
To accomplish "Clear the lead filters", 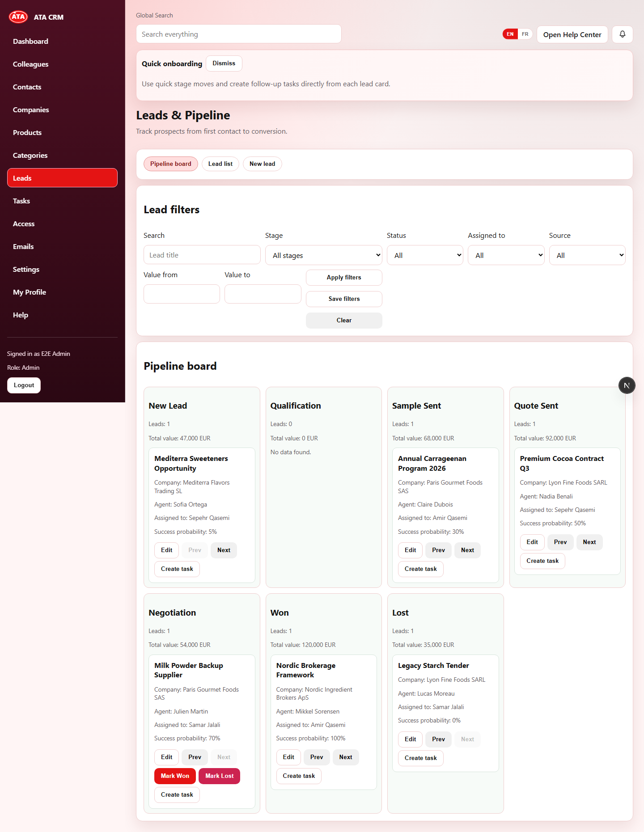I will click(x=344, y=321).
